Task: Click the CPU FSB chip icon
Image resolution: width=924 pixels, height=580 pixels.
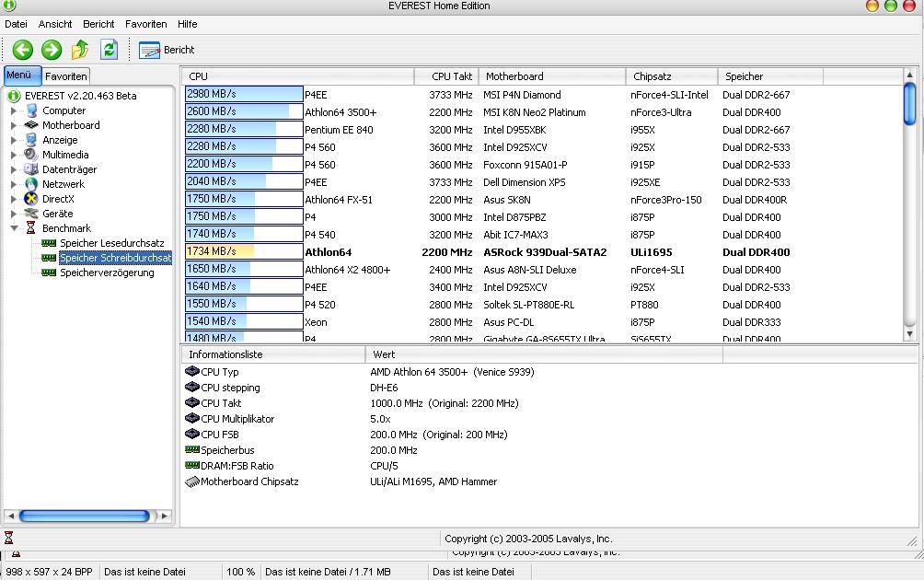Action: (x=192, y=434)
